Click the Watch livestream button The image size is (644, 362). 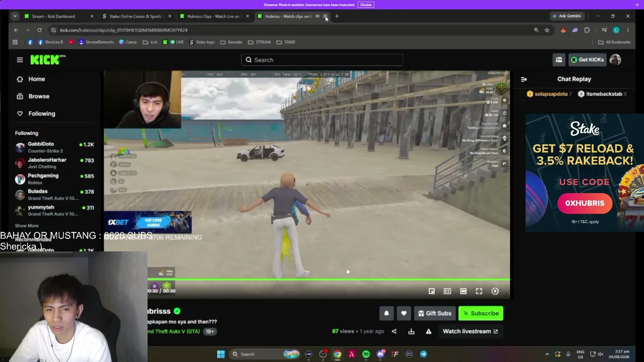point(470,331)
